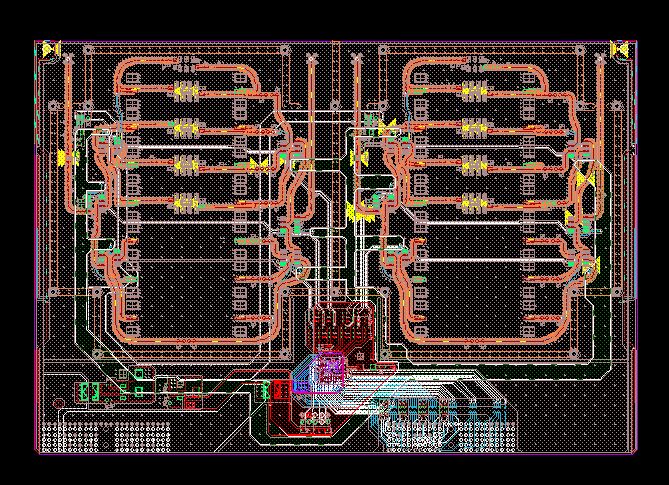Select the small green square pads at lower left

pyautogui.click(x=139, y=375)
